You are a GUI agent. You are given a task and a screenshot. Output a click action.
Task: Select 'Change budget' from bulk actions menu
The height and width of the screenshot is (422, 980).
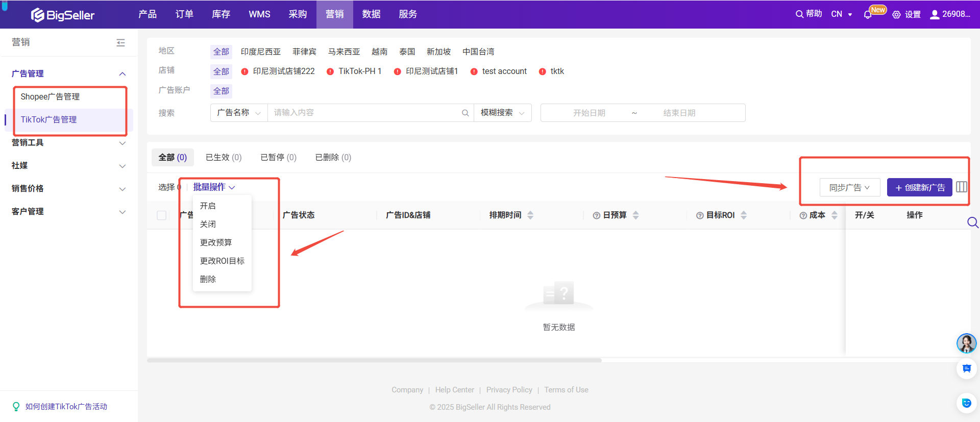coord(216,242)
